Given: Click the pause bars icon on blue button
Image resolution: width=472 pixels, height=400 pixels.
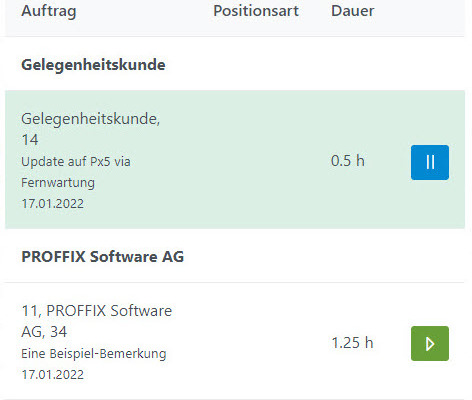Looking at the screenshot, I should 430,163.
